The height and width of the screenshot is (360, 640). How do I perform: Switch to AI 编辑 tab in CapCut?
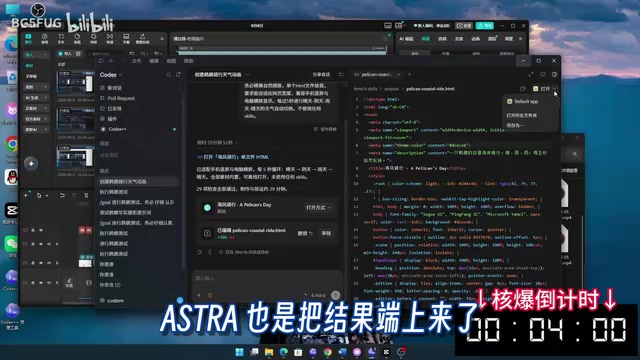pyautogui.click(x=406, y=39)
